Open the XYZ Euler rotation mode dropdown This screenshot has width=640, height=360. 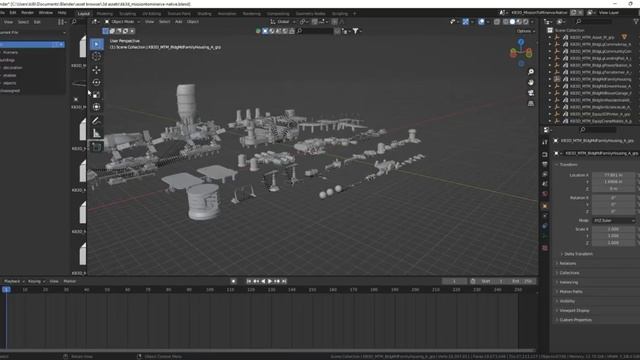click(x=614, y=220)
